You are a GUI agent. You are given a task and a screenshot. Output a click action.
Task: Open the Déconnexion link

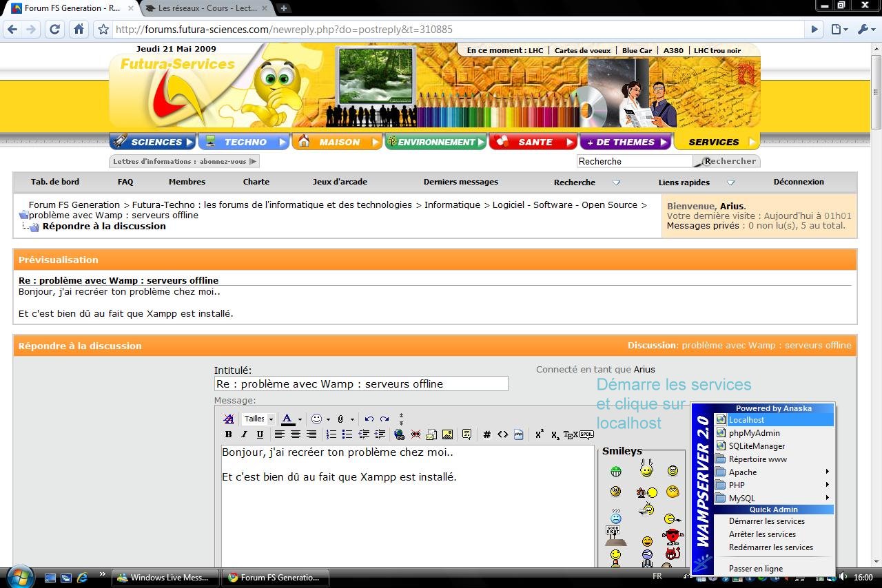(799, 182)
